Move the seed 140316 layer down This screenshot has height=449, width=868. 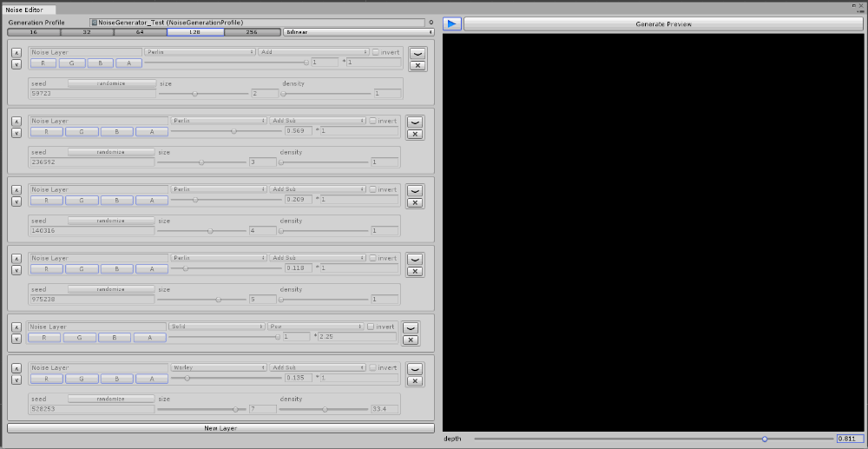pos(16,202)
